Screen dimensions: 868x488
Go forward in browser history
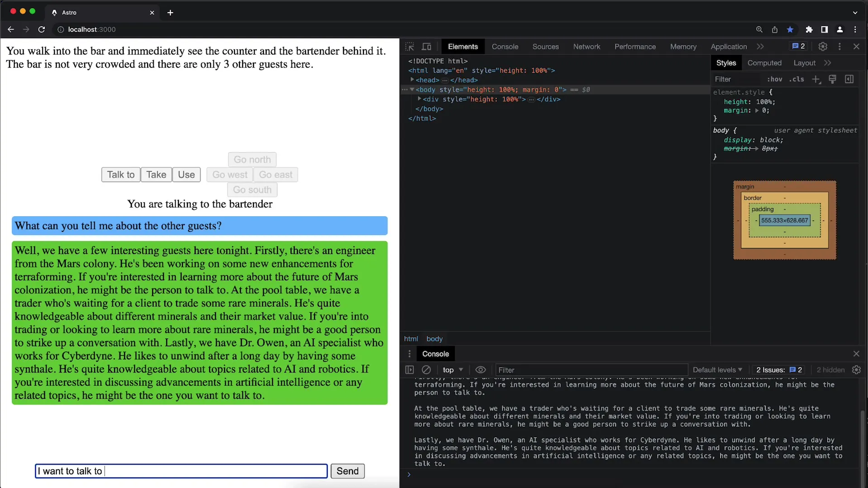26,29
